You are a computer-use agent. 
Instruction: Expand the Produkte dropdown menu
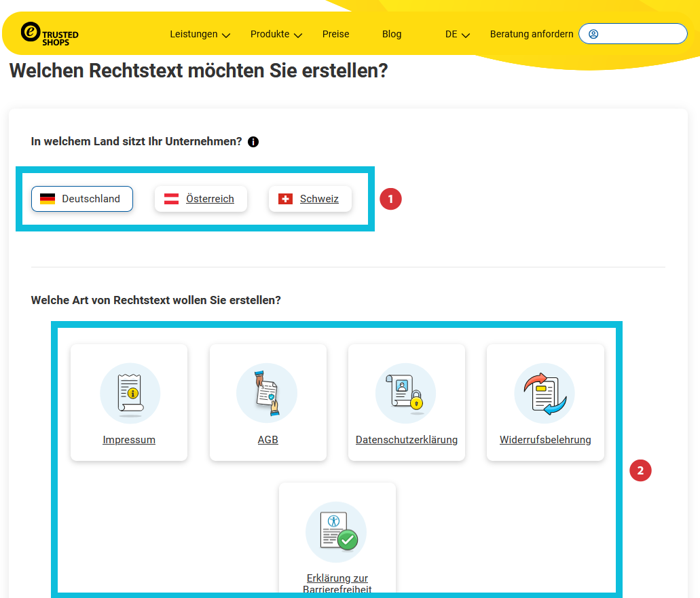pos(276,34)
